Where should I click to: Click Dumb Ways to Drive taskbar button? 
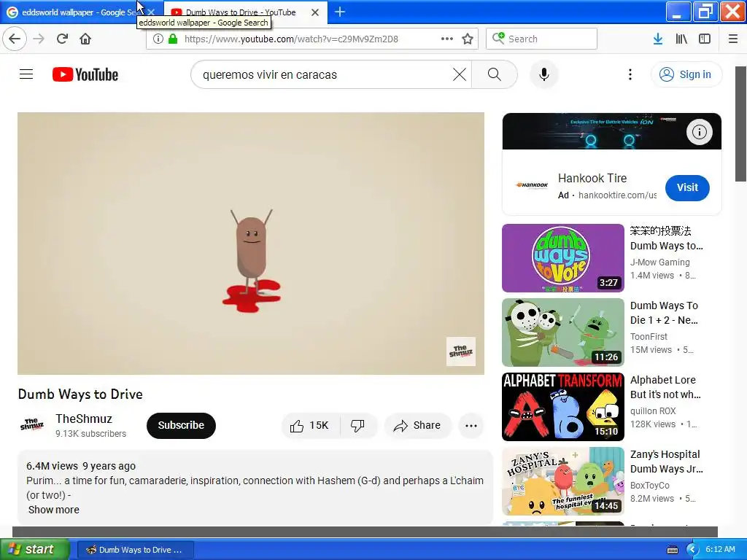135,550
